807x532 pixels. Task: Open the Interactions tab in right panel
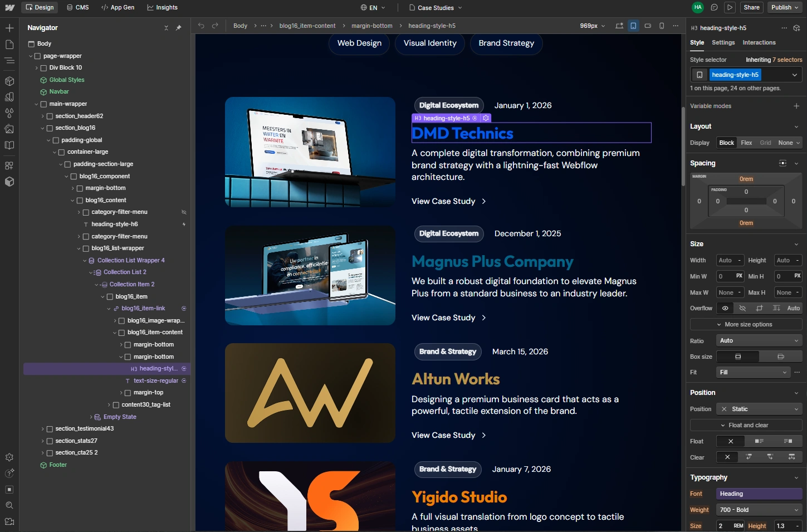point(759,42)
